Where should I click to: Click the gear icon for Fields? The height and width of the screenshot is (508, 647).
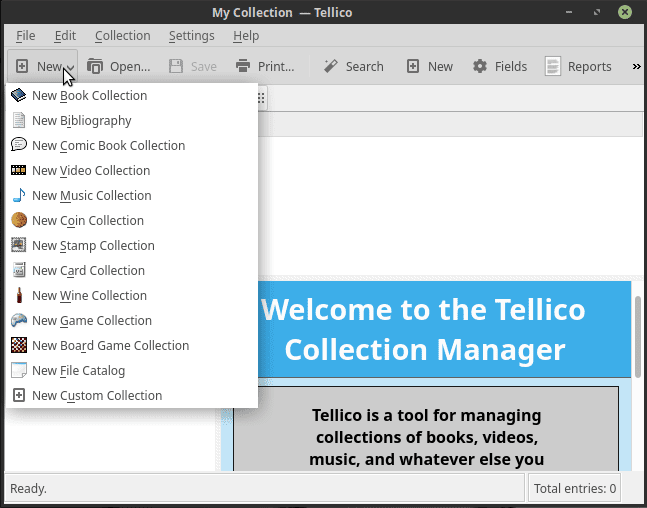(479, 66)
